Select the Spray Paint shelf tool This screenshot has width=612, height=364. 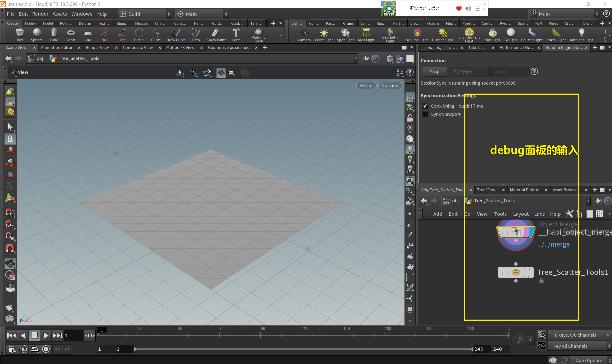(x=215, y=35)
